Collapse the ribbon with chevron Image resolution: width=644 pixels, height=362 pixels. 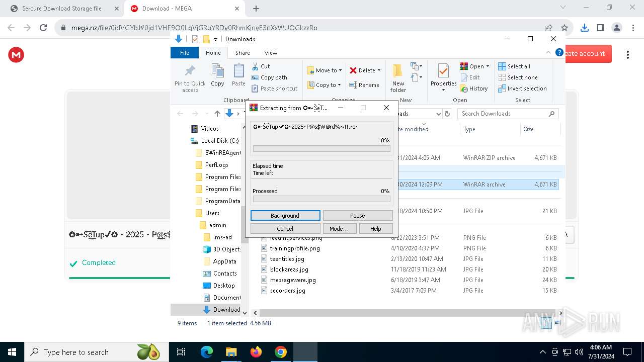[548, 52]
